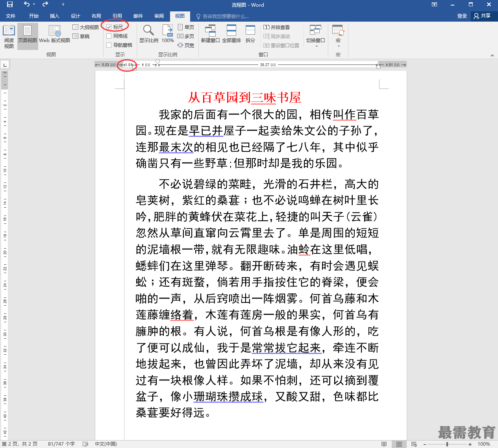Click 同步滚动 synchronous scrolling

pos(277,36)
